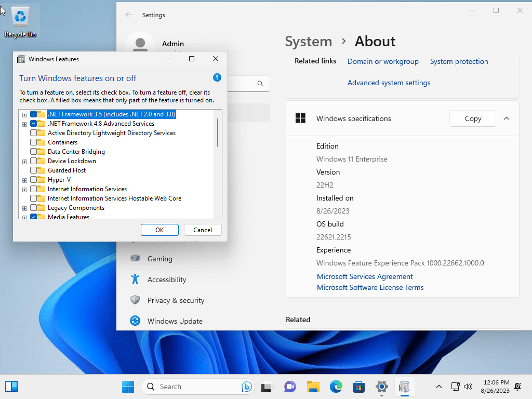Image resolution: width=532 pixels, height=399 pixels.
Task: Click the Admin profile avatar in Settings
Action: pyautogui.click(x=140, y=43)
